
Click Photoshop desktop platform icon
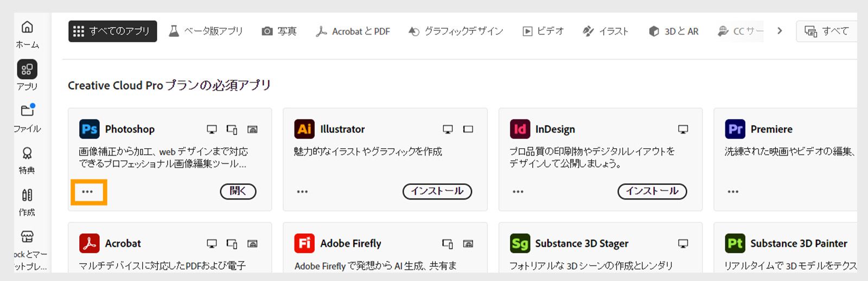pyautogui.click(x=212, y=129)
